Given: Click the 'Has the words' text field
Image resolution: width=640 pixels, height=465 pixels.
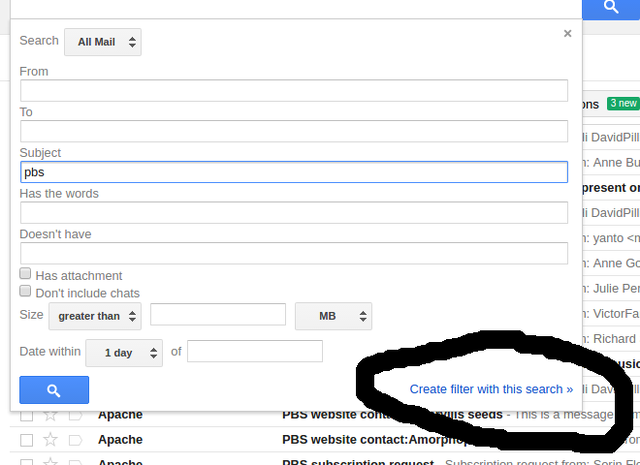Looking at the screenshot, I should 294,212.
